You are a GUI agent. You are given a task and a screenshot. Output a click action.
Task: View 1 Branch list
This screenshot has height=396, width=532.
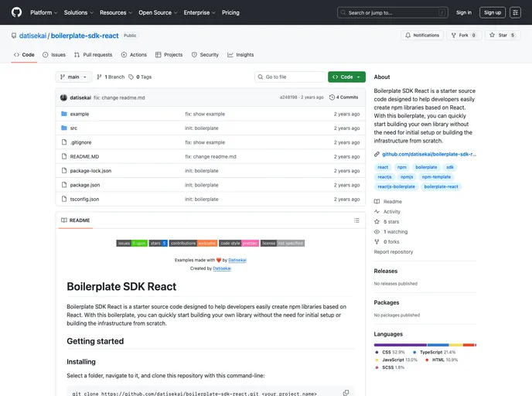(111, 77)
